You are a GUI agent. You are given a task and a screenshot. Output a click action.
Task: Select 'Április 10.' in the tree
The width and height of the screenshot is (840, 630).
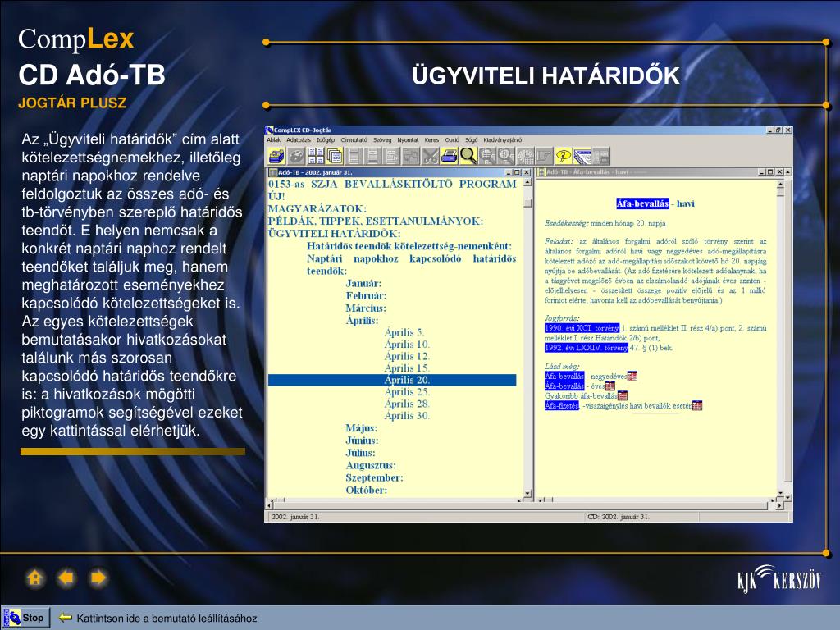coord(407,344)
